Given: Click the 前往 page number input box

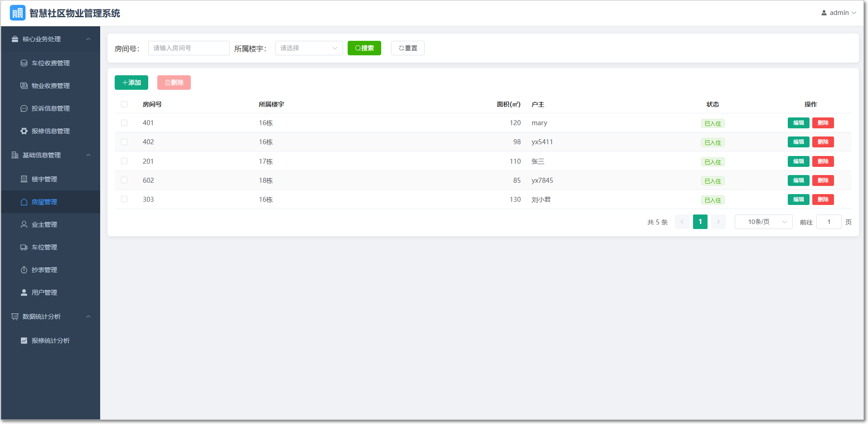Looking at the screenshot, I should click(829, 222).
